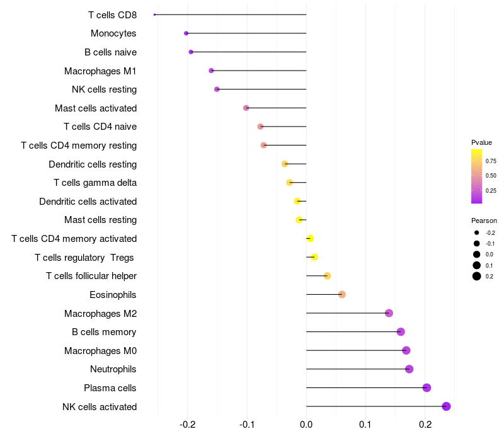Screen dimensions: 504x441
Task: Click the Pearson legend title
Action: (484, 220)
